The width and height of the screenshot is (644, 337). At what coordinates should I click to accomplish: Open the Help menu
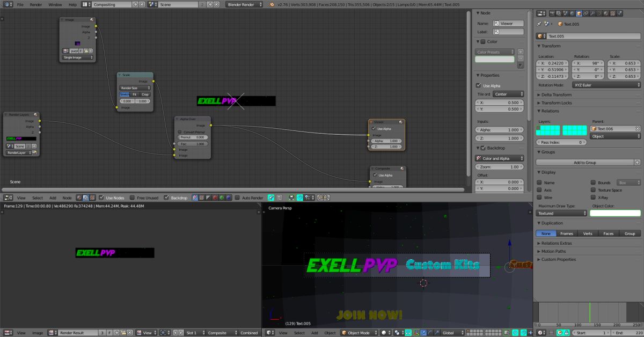(x=72, y=4)
